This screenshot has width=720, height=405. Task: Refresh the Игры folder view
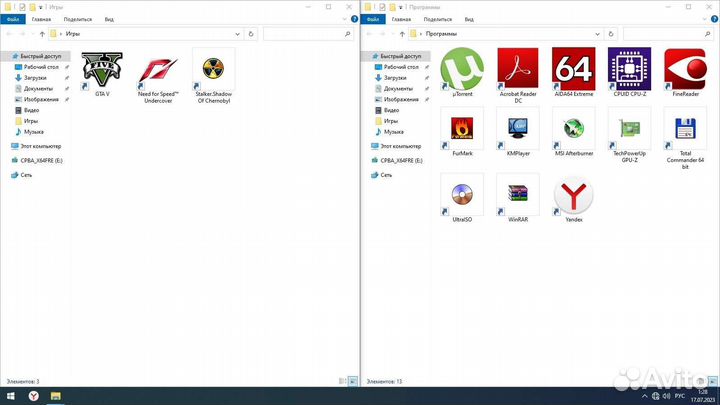click(x=251, y=34)
